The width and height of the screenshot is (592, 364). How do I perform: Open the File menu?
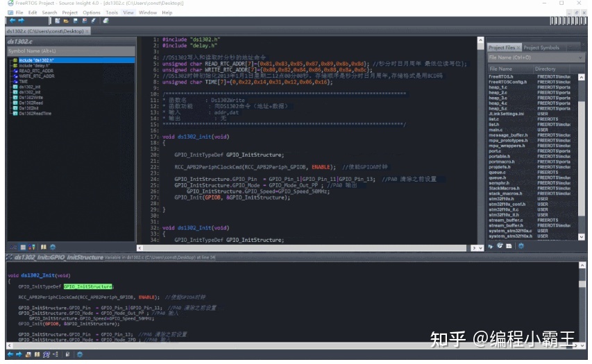tap(19, 12)
